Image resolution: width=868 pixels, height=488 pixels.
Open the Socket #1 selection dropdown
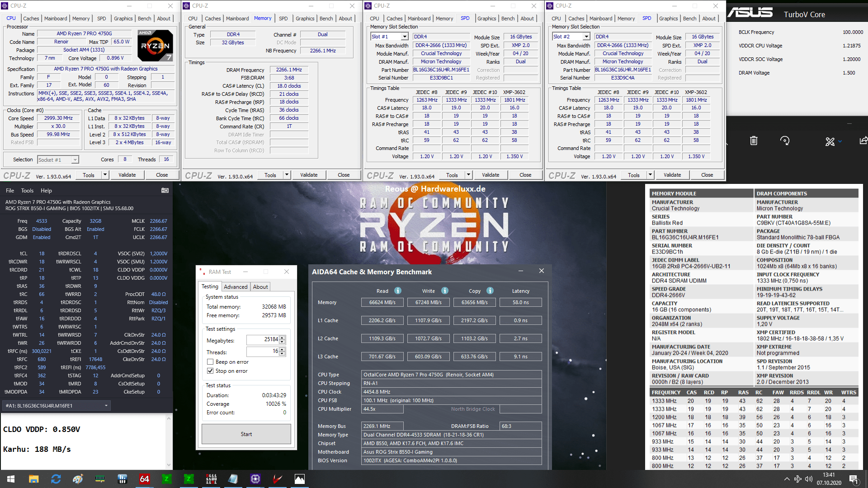click(x=57, y=160)
